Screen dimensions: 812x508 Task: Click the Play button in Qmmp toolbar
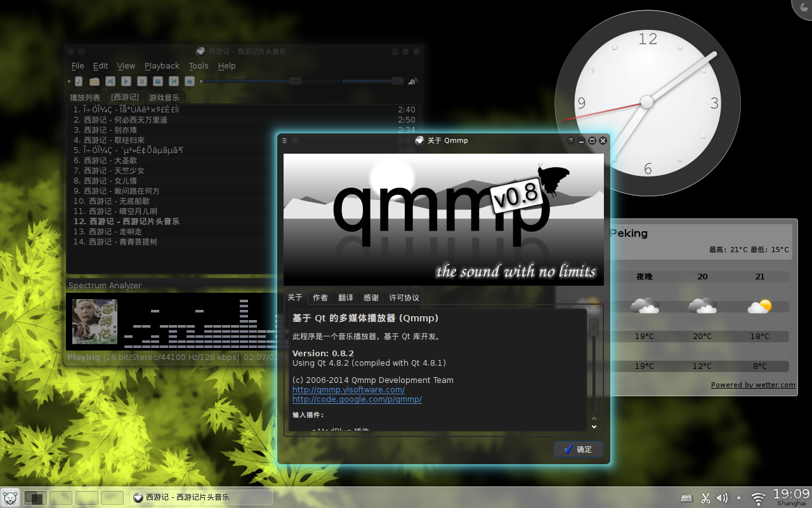(x=126, y=81)
